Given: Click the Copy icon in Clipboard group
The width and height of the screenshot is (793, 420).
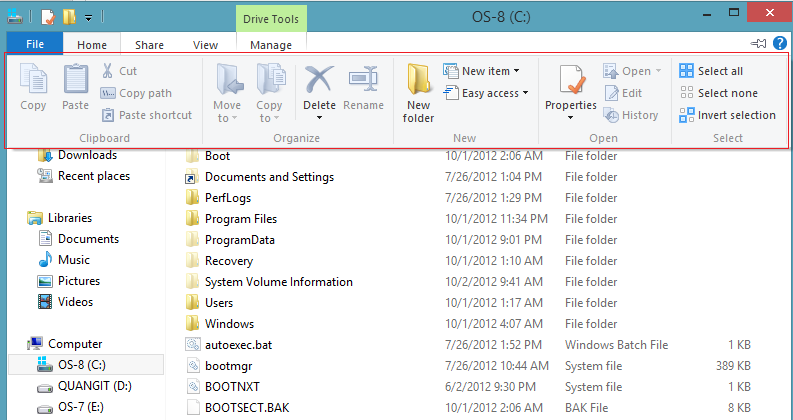Looking at the screenshot, I should pos(33,80).
